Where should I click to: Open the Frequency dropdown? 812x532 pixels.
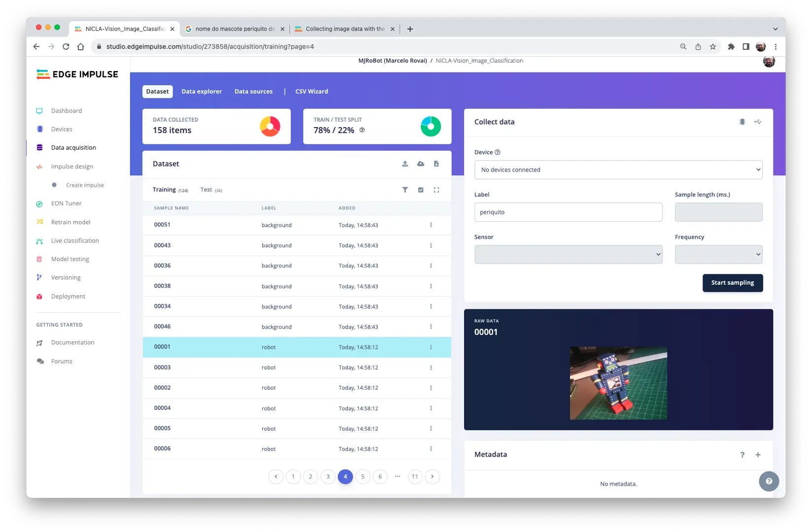pos(718,255)
